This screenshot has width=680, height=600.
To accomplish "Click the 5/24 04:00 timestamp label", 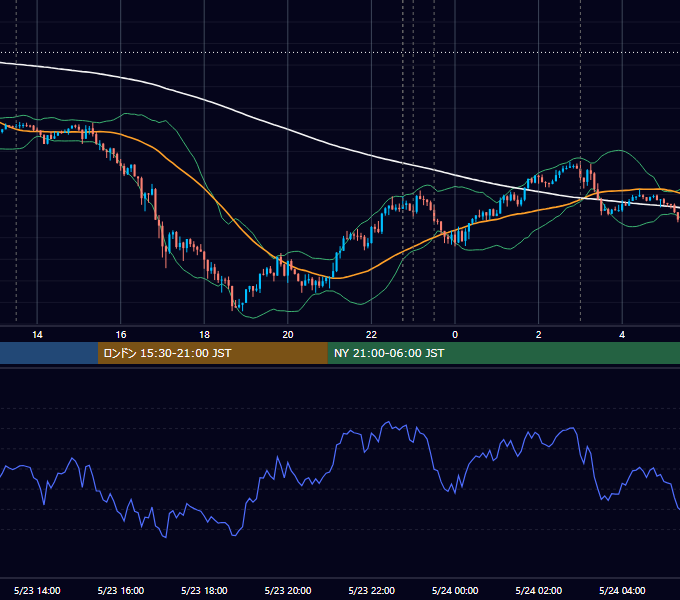I will click(622, 590).
